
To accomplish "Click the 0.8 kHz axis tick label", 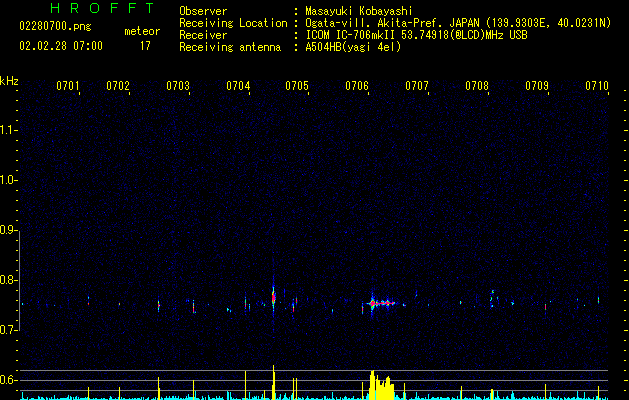I will [8, 280].
